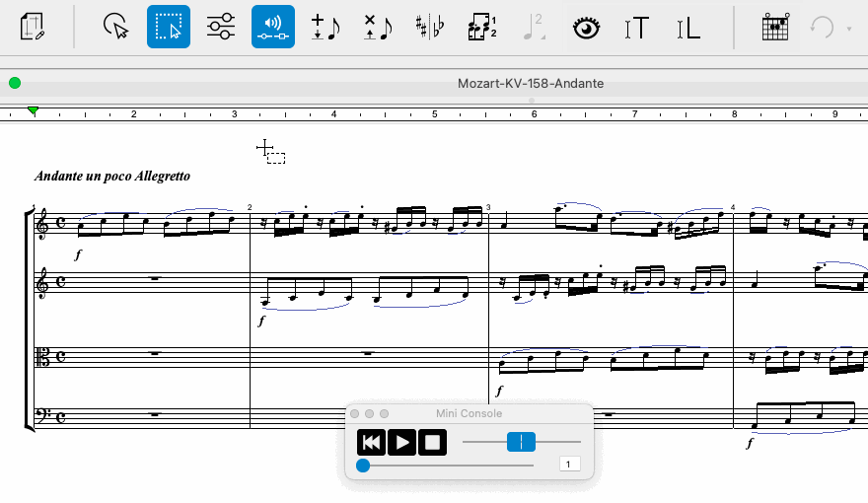Viewport: 868px width, 503px height.
Task: Click the green playhead marker on ruler
Action: [34, 110]
